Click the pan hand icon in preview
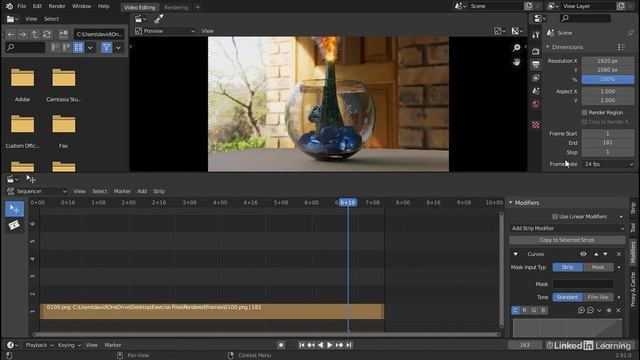 tap(516, 62)
